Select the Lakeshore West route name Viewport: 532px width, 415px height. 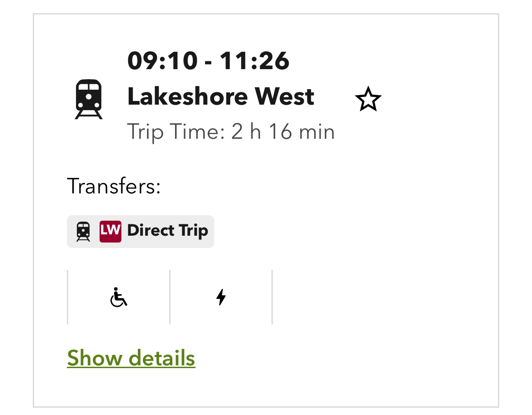tap(221, 96)
